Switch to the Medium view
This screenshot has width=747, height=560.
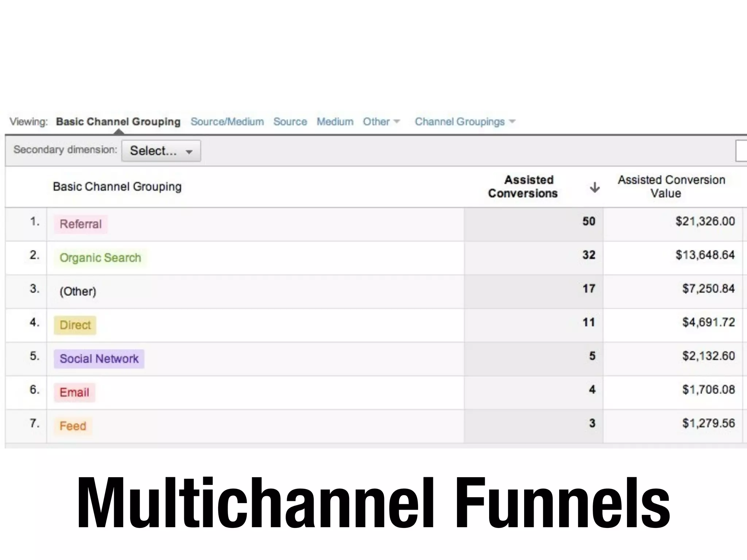(335, 122)
